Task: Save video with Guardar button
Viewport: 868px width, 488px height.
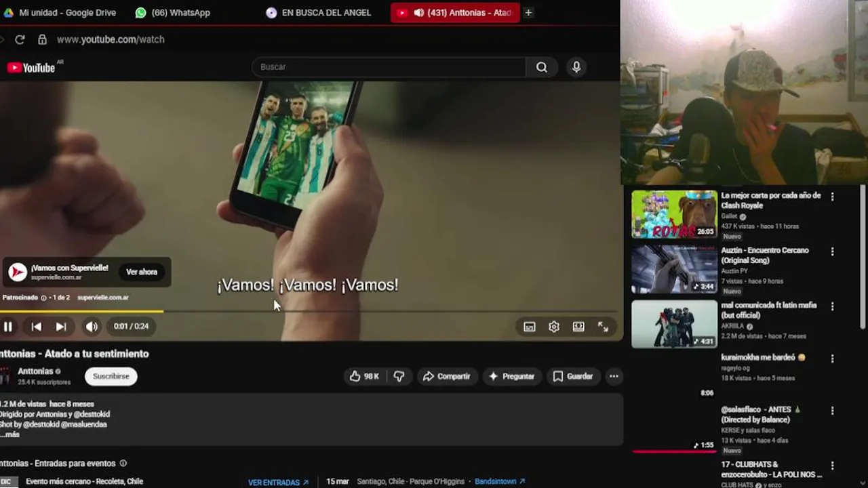Action: (573, 376)
